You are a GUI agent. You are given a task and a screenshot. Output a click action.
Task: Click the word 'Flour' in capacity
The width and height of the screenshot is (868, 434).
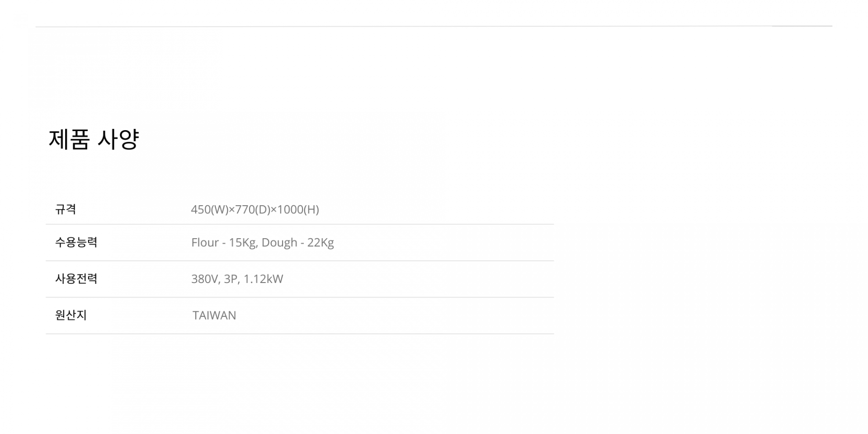click(x=205, y=243)
